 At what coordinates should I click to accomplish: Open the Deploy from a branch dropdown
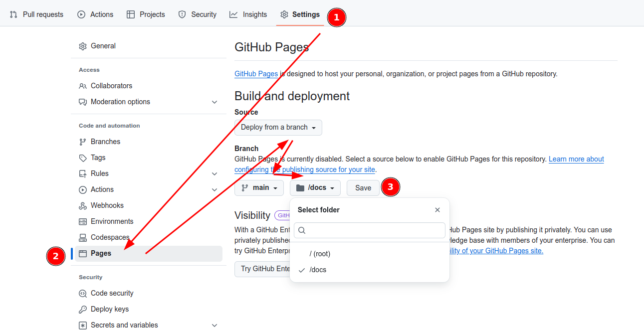click(278, 128)
